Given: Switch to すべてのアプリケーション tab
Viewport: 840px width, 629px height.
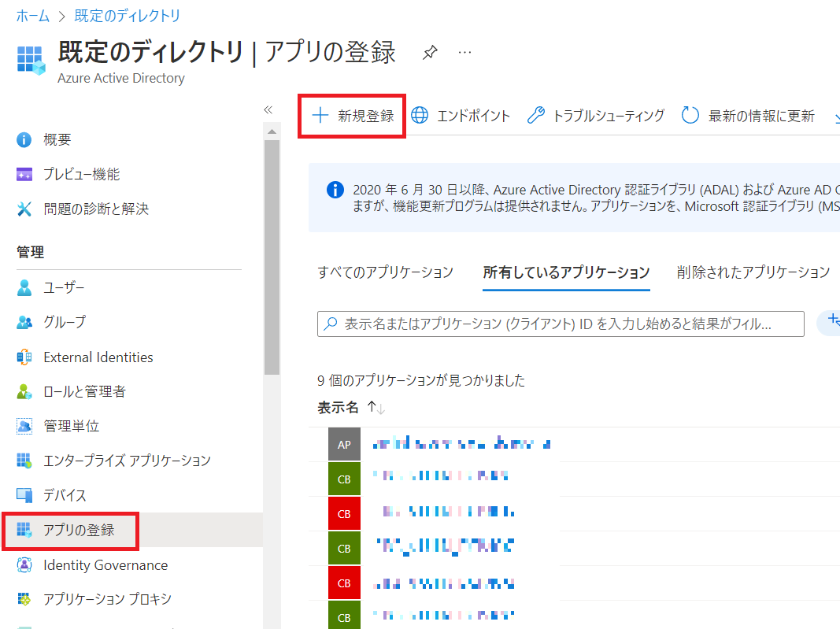Looking at the screenshot, I should pyautogui.click(x=385, y=272).
